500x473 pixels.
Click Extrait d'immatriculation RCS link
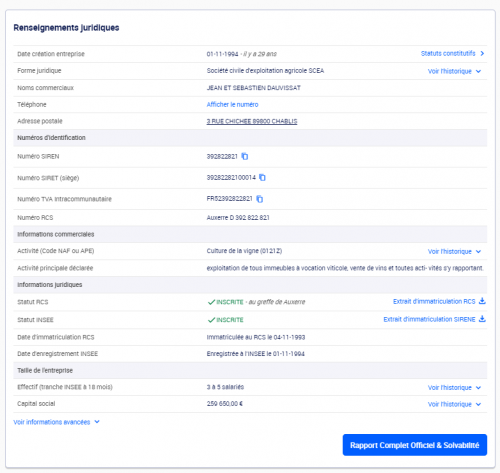pos(434,301)
